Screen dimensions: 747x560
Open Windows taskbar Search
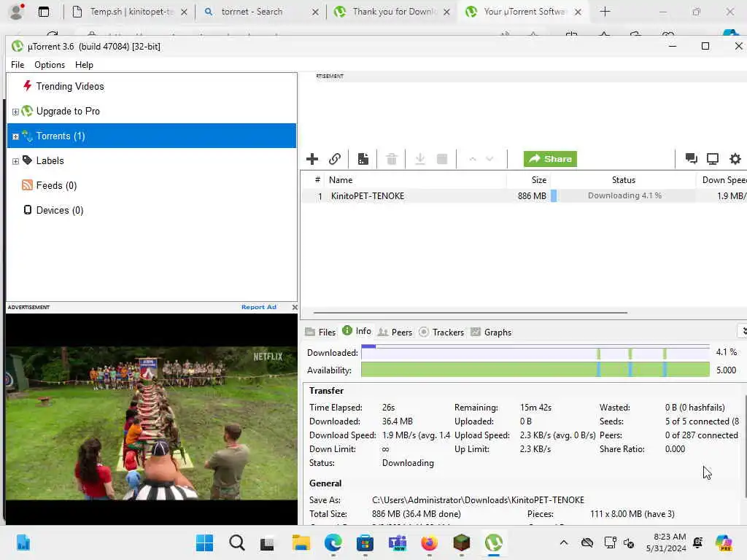(x=237, y=542)
